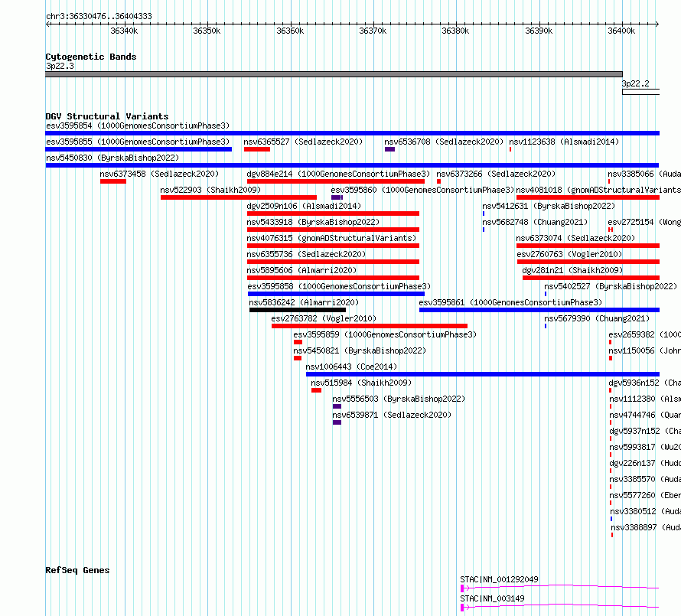Click the 36340k ruler tick label
Image resolution: width=681 pixels, height=616 pixels.
tap(124, 31)
